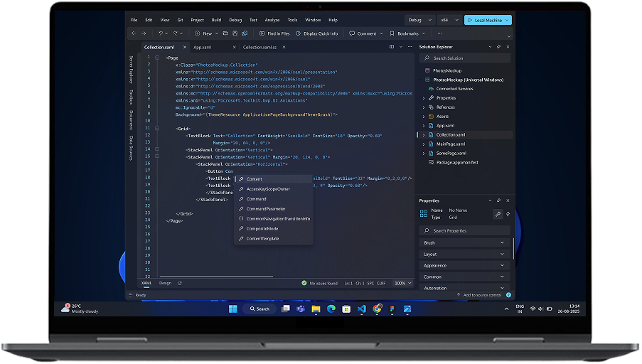Image resolution: width=642 pixels, height=364 pixels.
Task: Select Command in the IntelliSense list
Action: [274, 199]
